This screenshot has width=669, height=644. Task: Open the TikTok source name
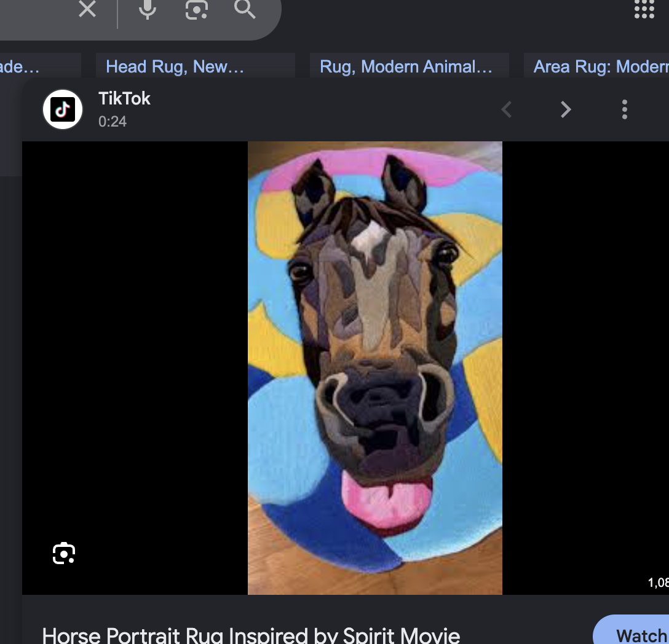point(125,98)
